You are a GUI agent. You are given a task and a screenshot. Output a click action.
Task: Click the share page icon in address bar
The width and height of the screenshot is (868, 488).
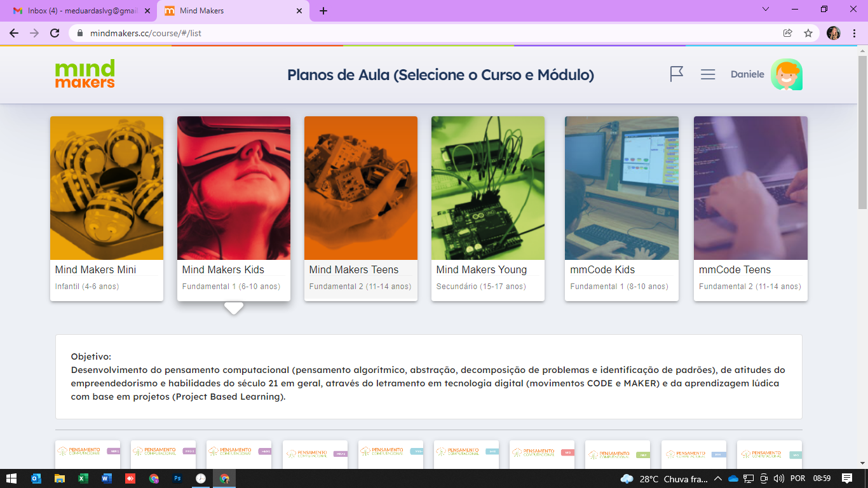[x=788, y=33]
